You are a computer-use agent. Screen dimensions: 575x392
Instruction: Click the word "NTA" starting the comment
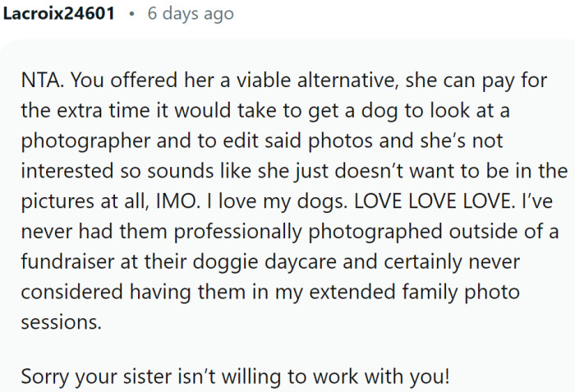[x=39, y=83]
